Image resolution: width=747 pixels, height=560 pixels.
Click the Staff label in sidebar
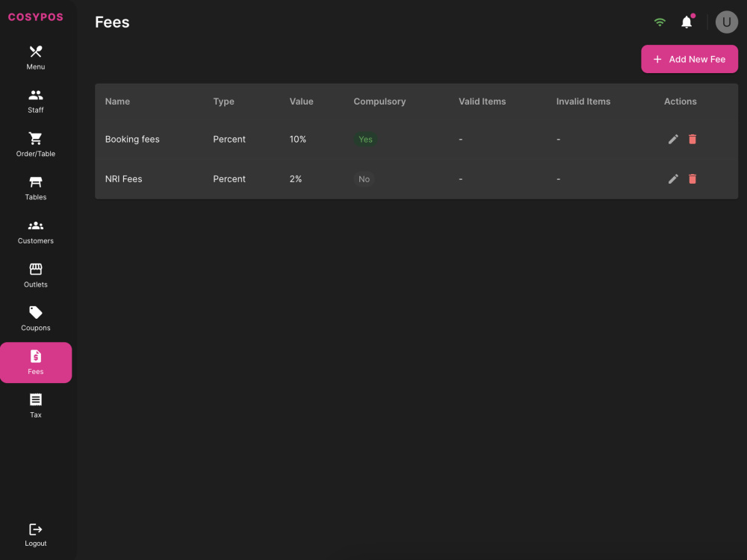point(36,110)
